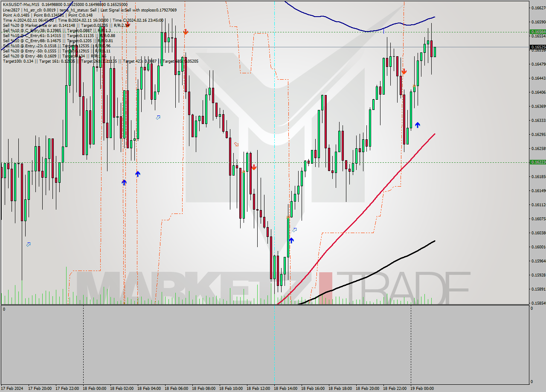Click the '19 Feb 00:00' time label
Viewport: 546px width, 392px height.
tap(422, 388)
